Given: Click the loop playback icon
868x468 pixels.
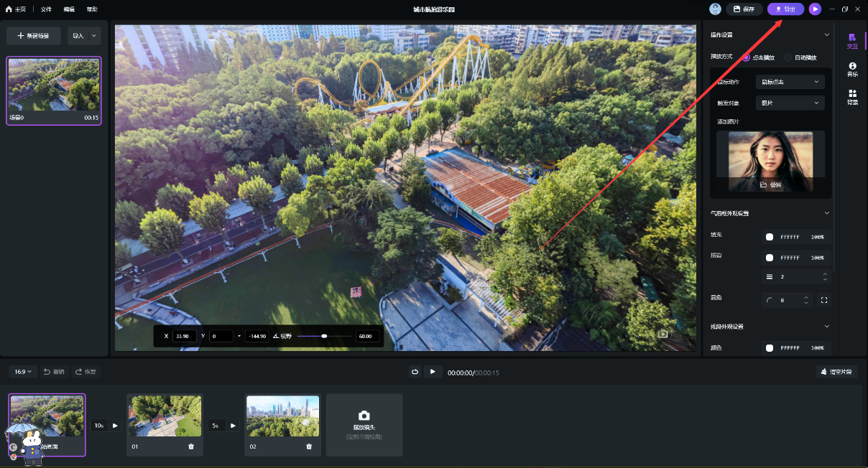Looking at the screenshot, I should click(x=415, y=372).
